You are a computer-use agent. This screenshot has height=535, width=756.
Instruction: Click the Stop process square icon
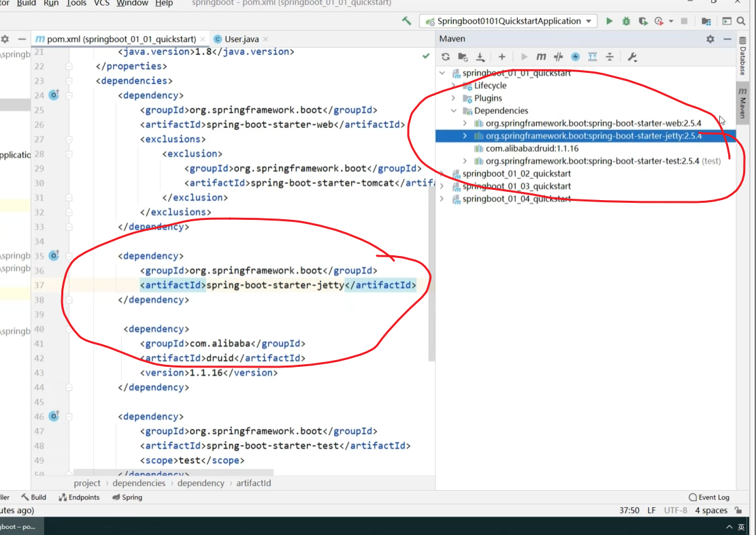tap(684, 20)
